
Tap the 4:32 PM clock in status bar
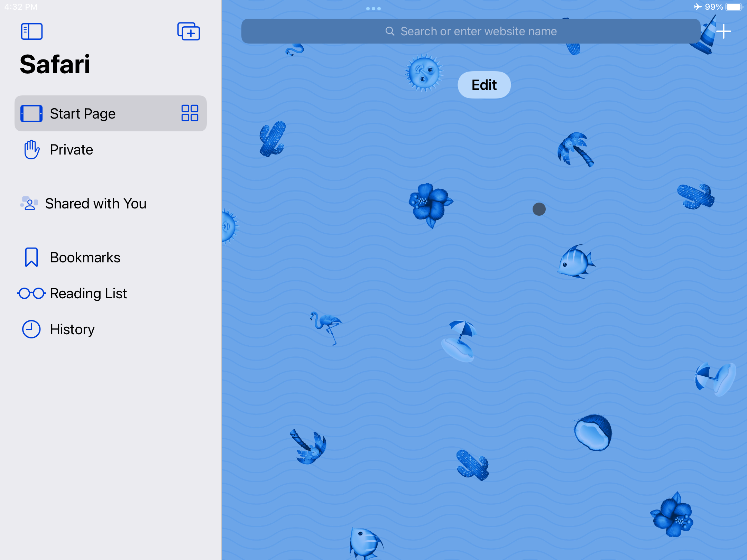coord(21,7)
